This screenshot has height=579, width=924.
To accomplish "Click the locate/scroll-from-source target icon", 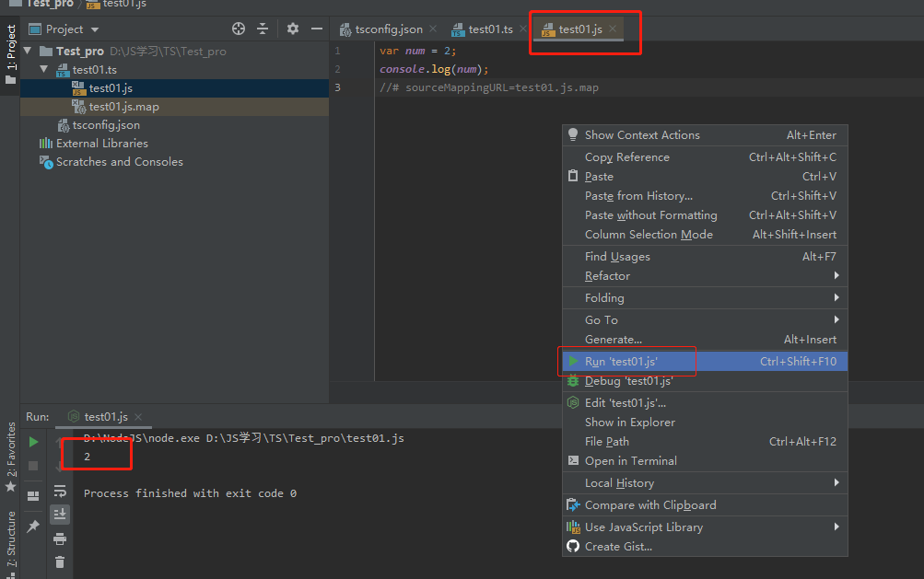I will coord(238,29).
